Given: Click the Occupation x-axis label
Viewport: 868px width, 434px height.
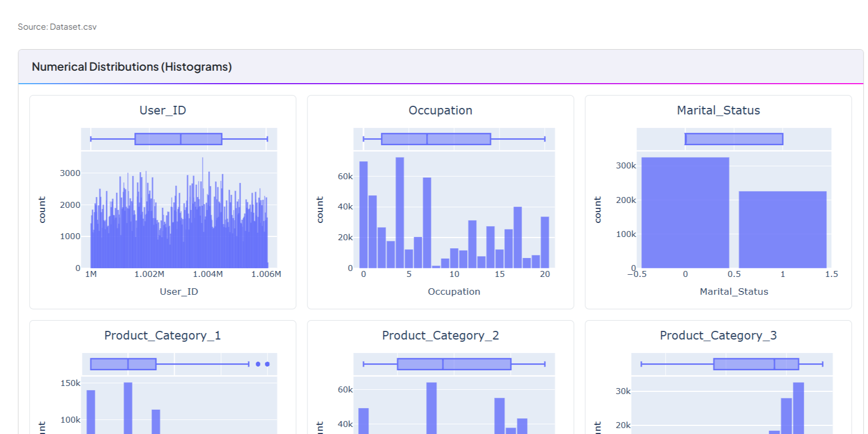Looking at the screenshot, I should click(x=454, y=291).
